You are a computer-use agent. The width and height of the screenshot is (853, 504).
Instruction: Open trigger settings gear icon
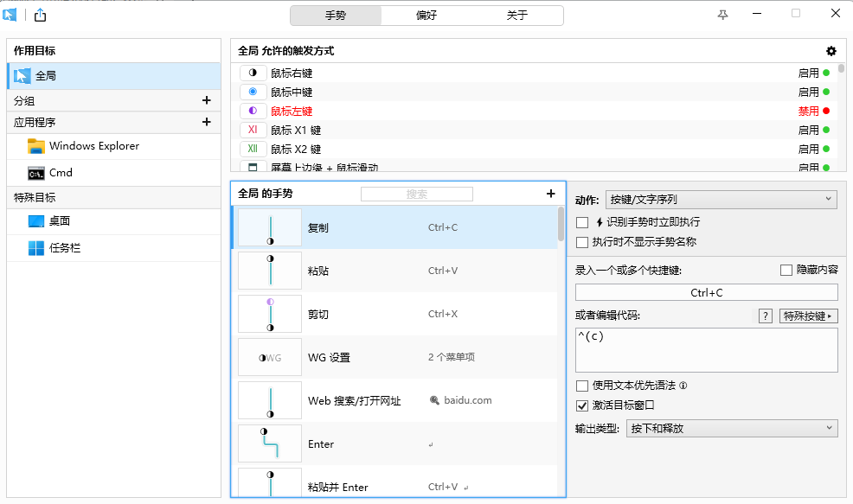pyautogui.click(x=831, y=51)
